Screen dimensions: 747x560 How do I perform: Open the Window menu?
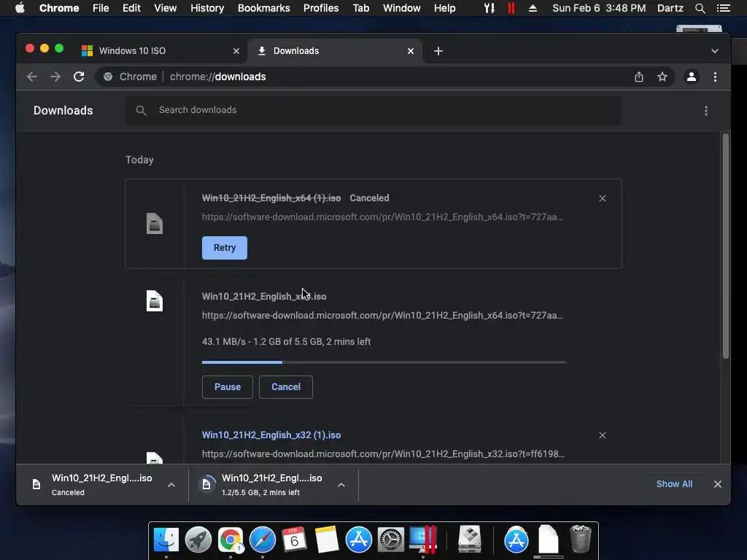pos(402,8)
